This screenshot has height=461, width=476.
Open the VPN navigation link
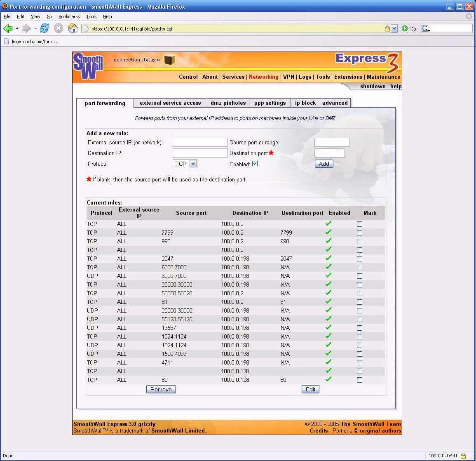pyautogui.click(x=289, y=77)
